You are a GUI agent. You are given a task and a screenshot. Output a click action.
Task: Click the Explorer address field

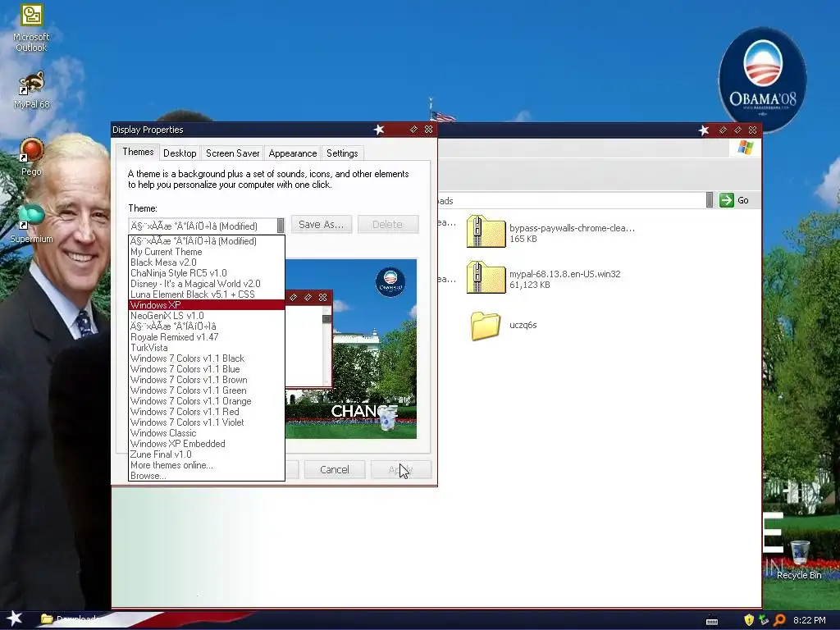[x=572, y=200]
